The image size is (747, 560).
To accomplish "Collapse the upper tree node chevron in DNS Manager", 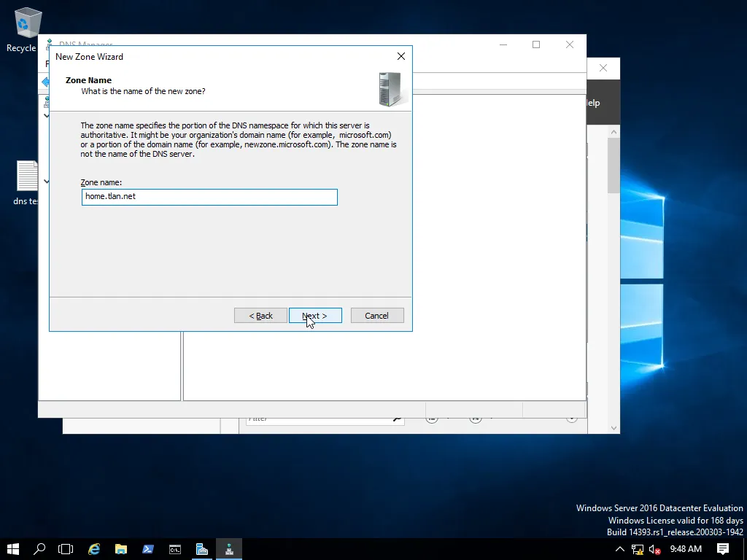I will point(46,116).
